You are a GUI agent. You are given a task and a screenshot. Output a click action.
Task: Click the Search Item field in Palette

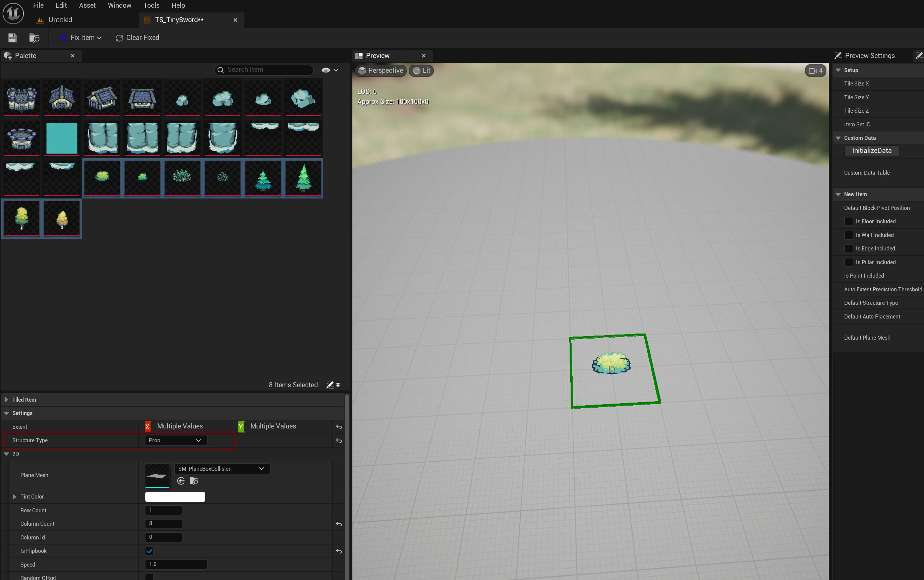269,70
